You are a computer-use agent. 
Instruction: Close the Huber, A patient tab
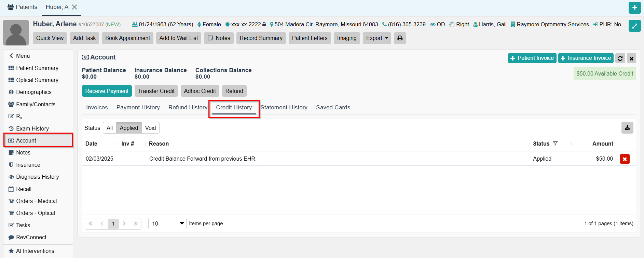(x=74, y=7)
